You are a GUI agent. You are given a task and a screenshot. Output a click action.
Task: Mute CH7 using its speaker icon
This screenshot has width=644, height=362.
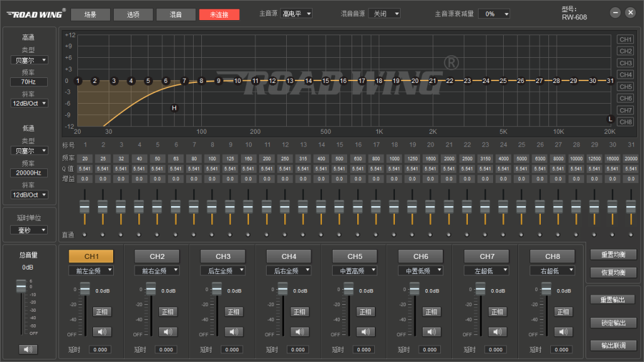pos(497,332)
